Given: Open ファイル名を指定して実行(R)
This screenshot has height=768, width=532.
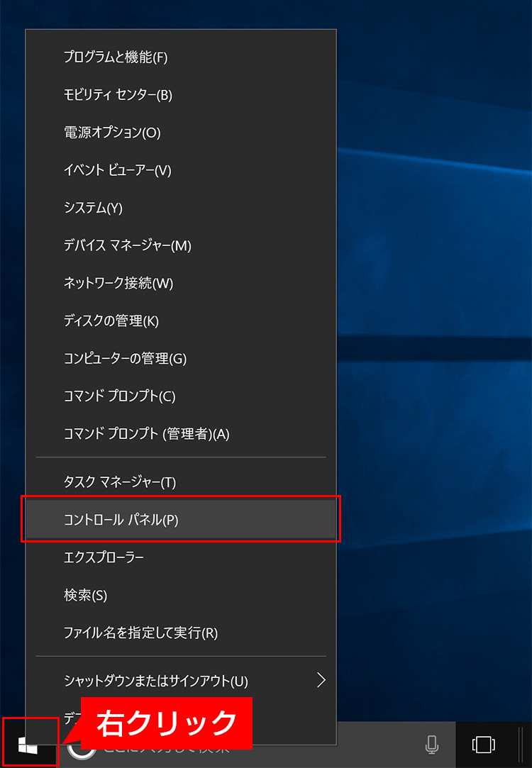Looking at the screenshot, I should coord(180,633).
